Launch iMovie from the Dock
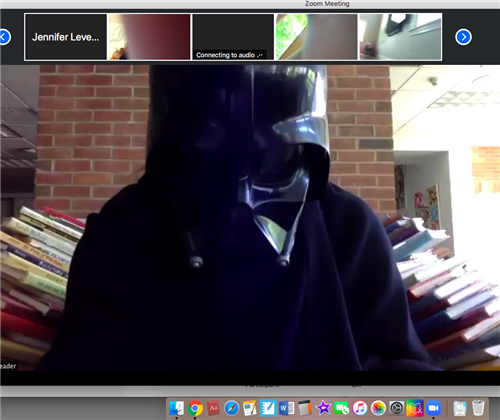The height and width of the screenshot is (420, 500). point(323,408)
